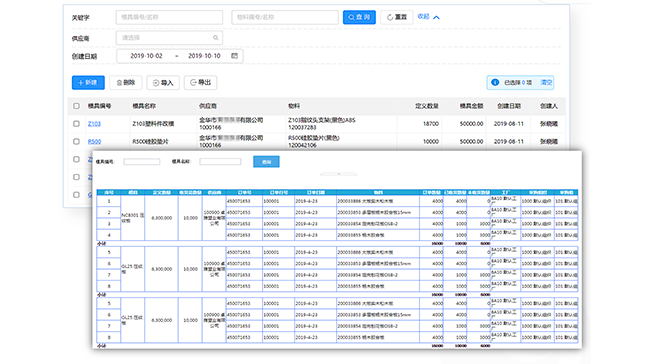Click 清空 clear selection link
648x364 pixels.
(546, 83)
